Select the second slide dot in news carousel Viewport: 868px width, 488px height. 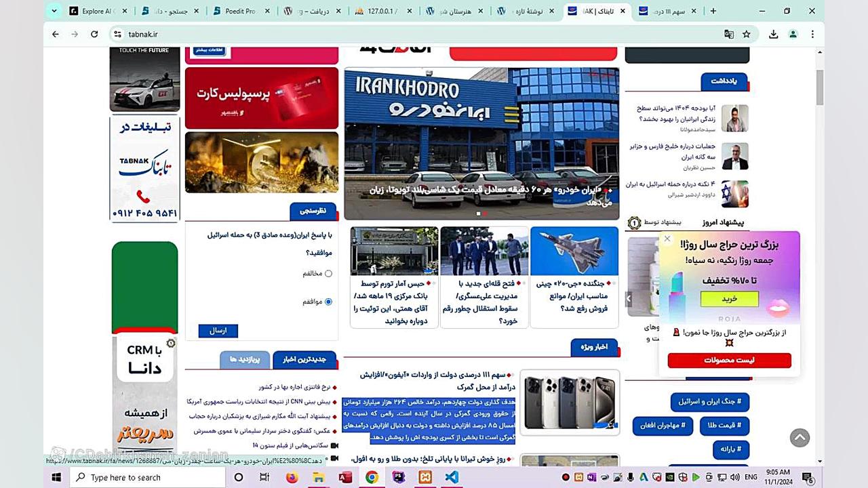point(485,213)
